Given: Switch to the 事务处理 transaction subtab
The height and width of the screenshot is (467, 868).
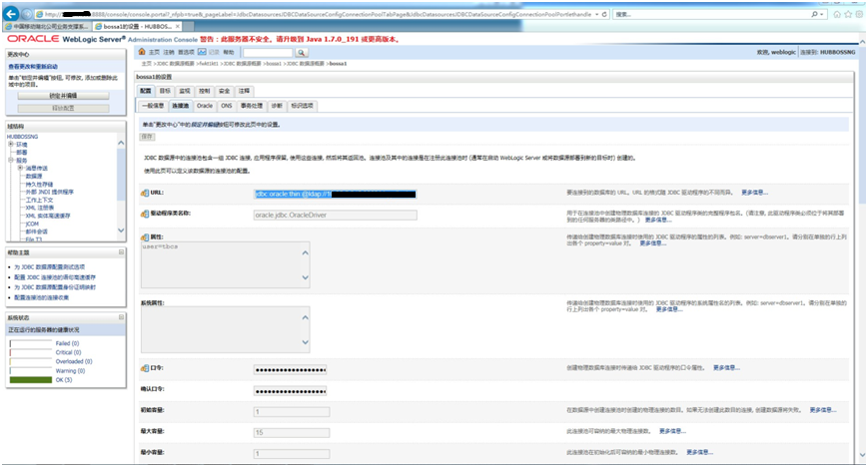Looking at the screenshot, I should click(x=252, y=106).
